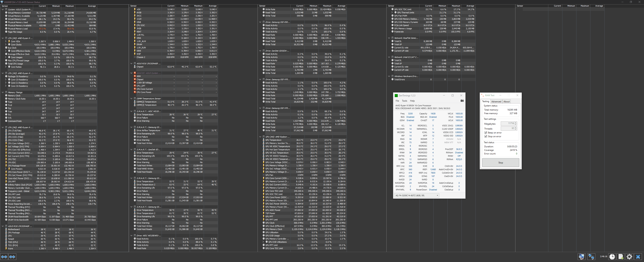Select the CPU Package Power row
Viewport: 644px width, 262px height.
pyautogui.click(x=49, y=166)
